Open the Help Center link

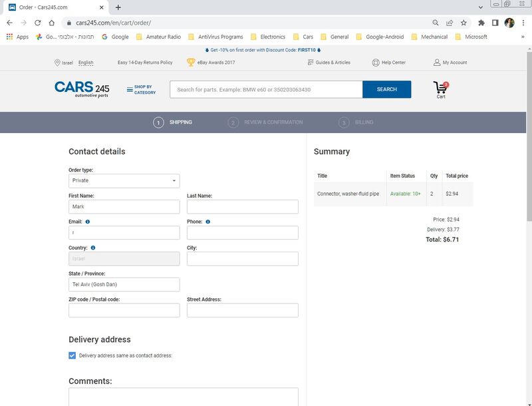389,63
